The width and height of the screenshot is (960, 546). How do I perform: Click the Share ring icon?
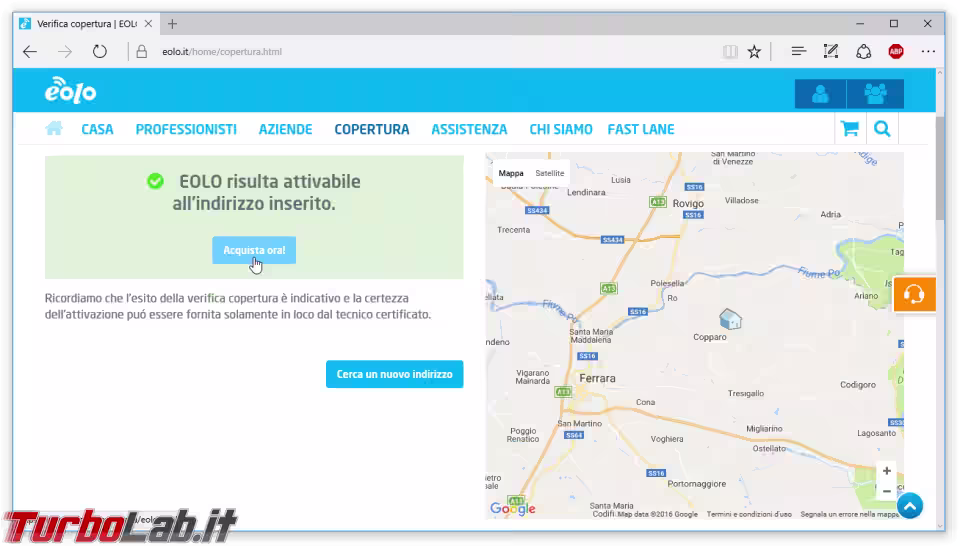[x=864, y=52]
